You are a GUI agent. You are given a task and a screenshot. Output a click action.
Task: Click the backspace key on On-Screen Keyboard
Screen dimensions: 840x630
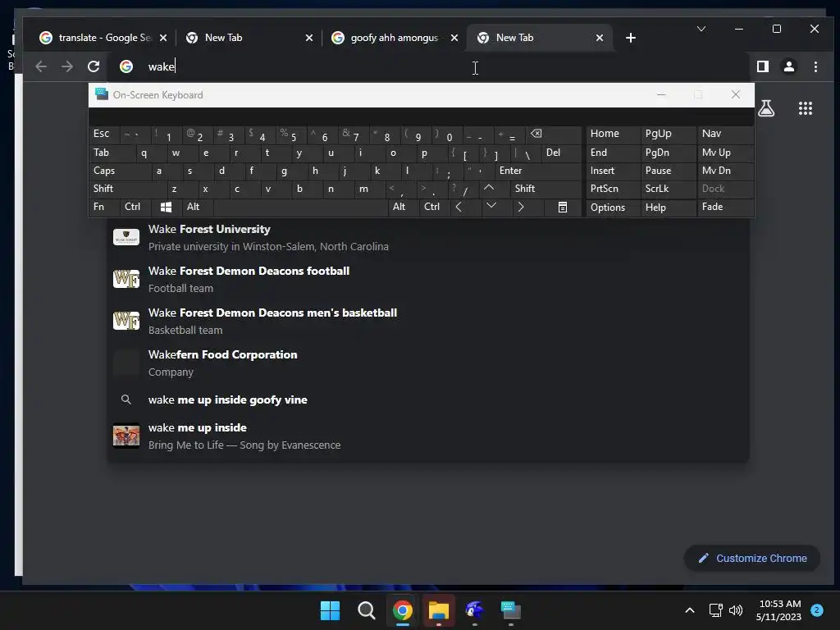pos(554,134)
